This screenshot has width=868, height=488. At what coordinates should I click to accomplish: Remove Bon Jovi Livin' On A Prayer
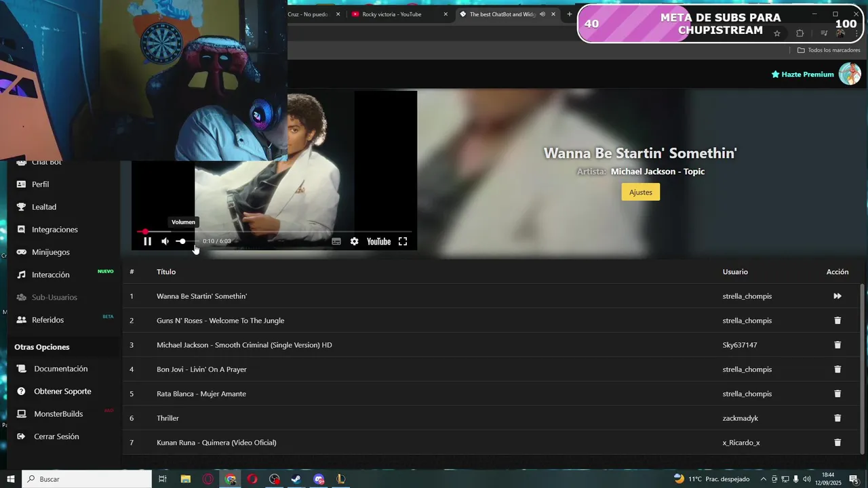(x=837, y=369)
